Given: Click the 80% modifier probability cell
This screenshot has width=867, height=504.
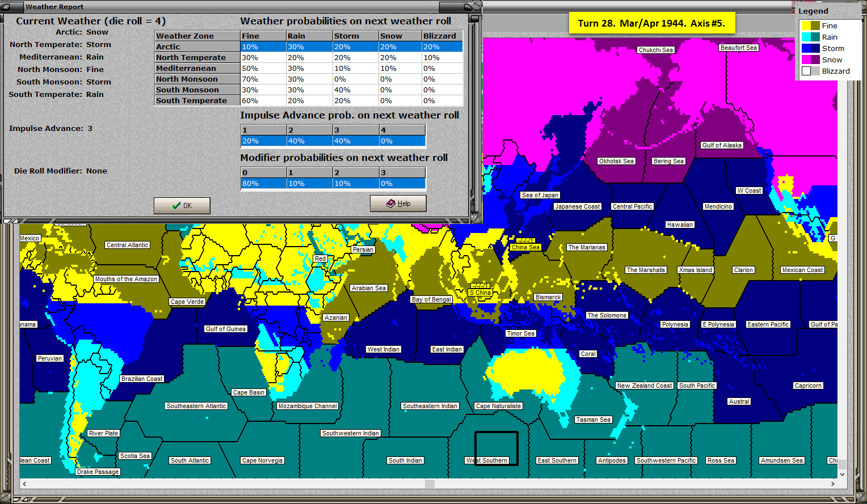Looking at the screenshot, I should tap(264, 183).
